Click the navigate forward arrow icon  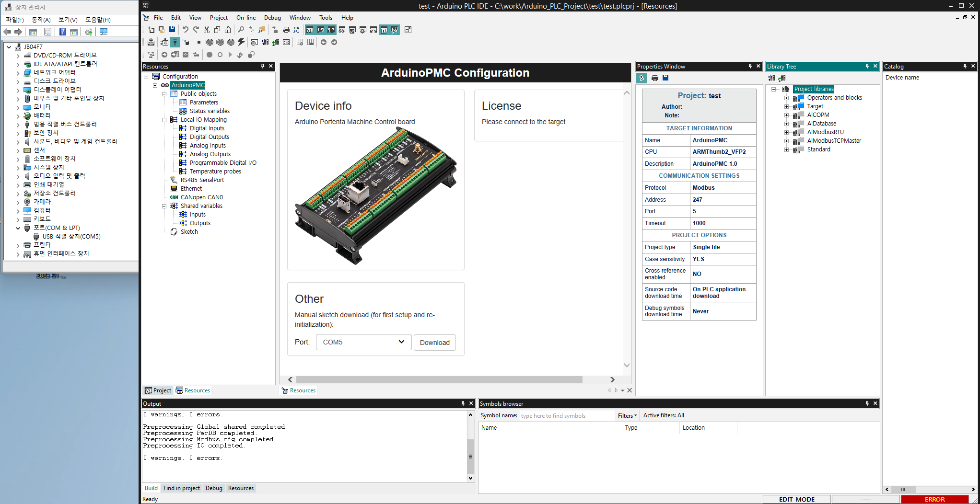[334, 42]
